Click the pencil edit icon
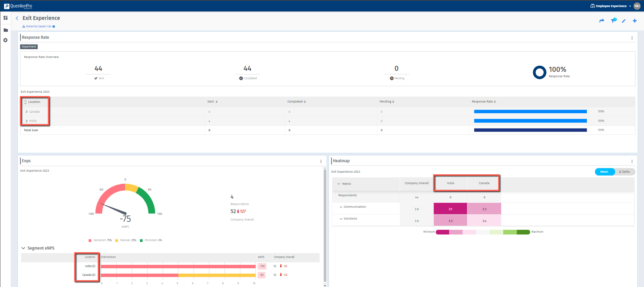 [x=624, y=21]
